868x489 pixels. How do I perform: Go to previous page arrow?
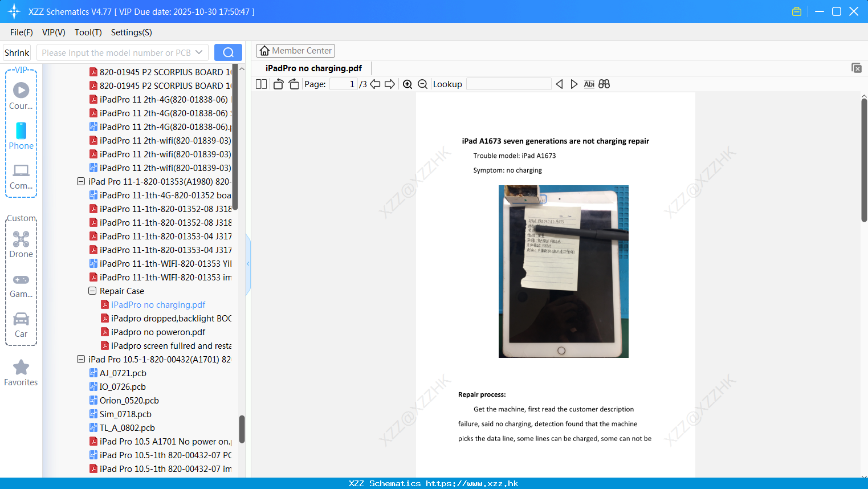tap(375, 84)
